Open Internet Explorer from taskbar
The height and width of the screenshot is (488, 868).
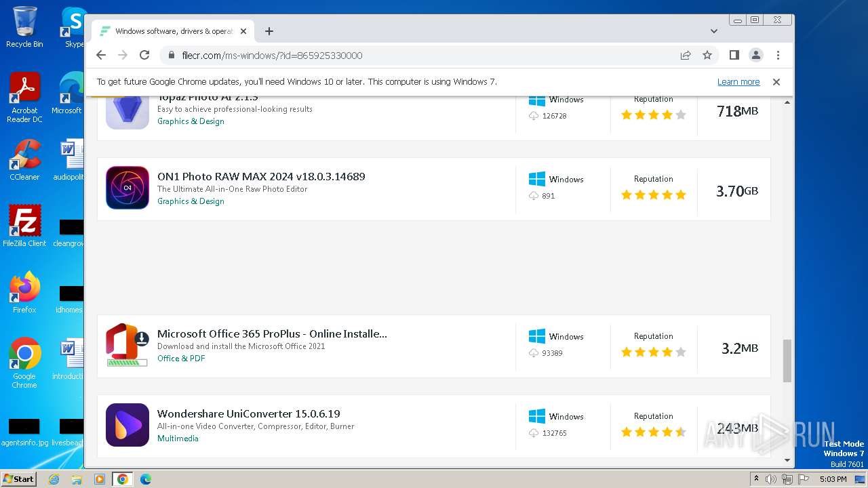(54, 479)
